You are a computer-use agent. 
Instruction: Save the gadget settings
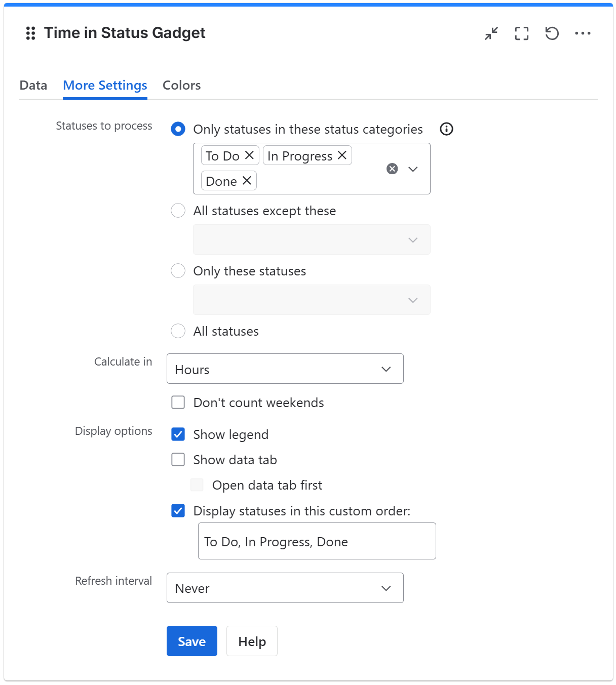point(191,641)
